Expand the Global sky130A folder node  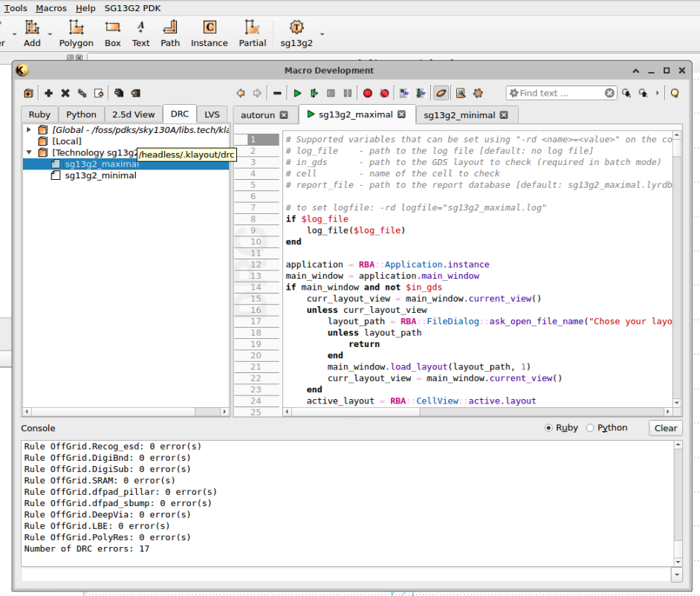pos(29,130)
